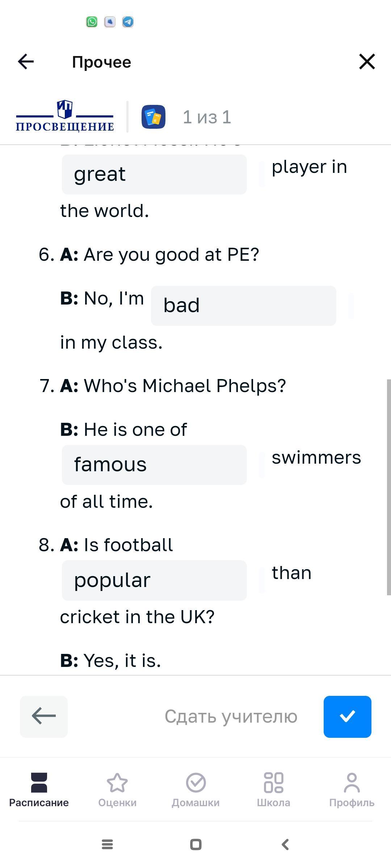This screenshot has height=868, width=391.
Task: Open WhatsApp notification icon in status bar
Action: [x=92, y=22]
